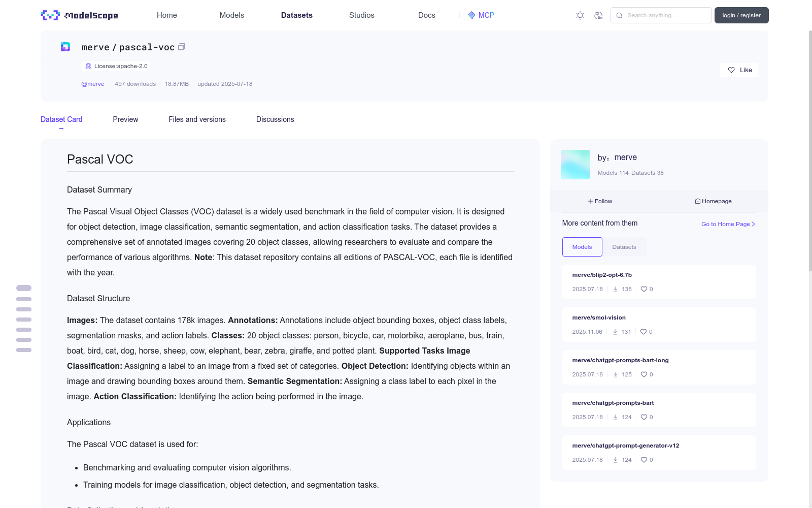Focus the Search anything input field
Image resolution: width=812 pixels, height=508 pixels.
point(661,15)
